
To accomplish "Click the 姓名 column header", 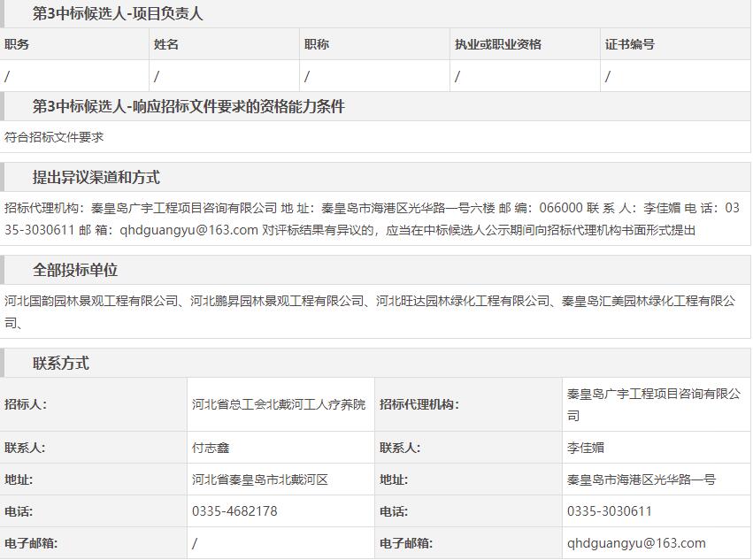I will point(166,44).
